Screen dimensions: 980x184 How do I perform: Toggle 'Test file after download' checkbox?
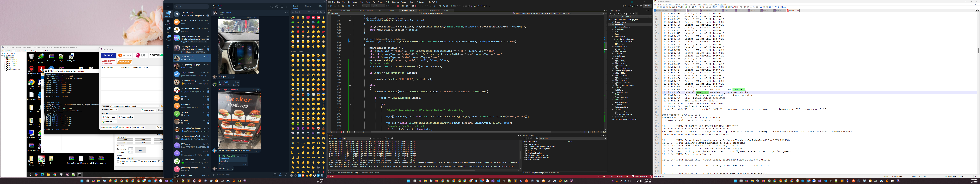(118, 161)
